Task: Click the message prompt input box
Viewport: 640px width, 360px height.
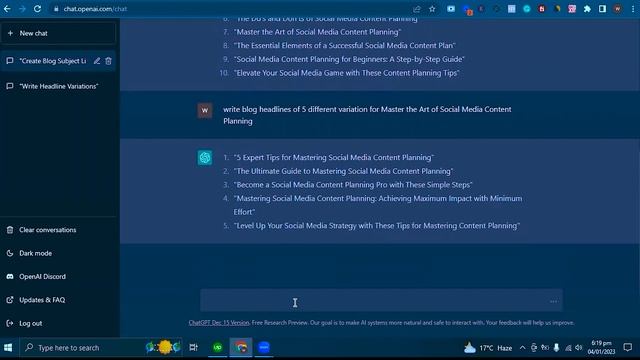Action: pos(381,301)
